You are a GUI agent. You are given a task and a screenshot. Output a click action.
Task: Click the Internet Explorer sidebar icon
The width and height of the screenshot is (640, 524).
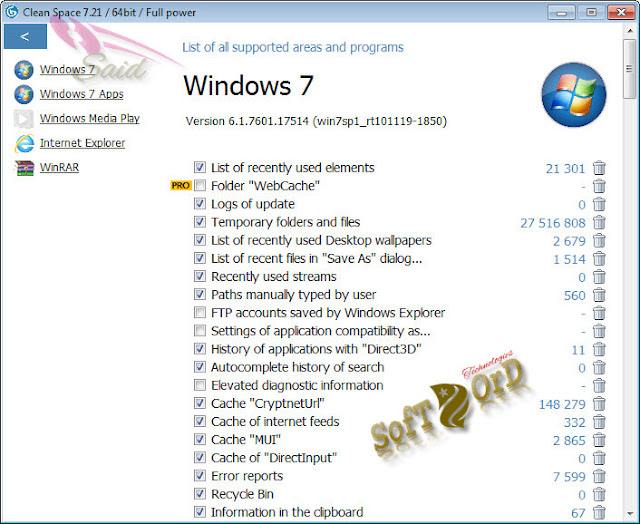coord(24,143)
